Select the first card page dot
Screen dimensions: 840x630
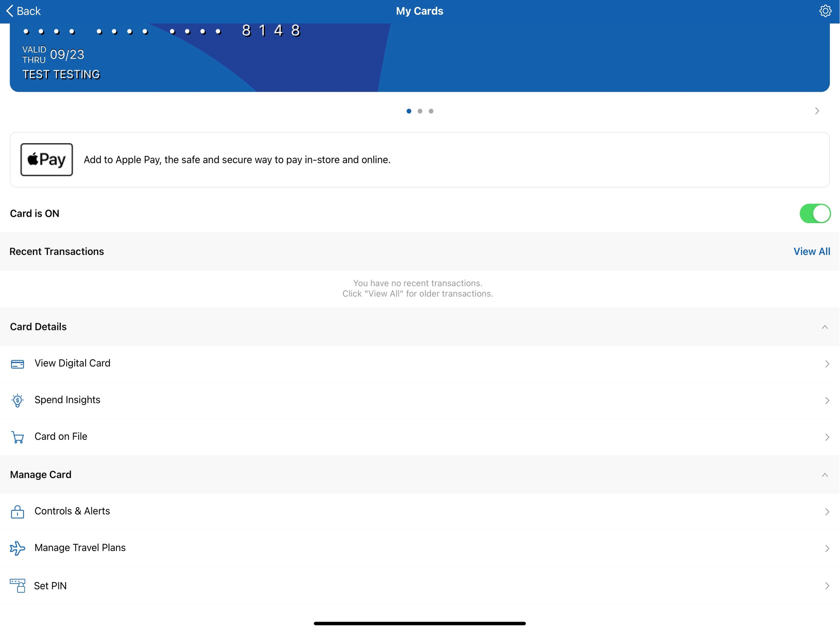pyautogui.click(x=409, y=111)
